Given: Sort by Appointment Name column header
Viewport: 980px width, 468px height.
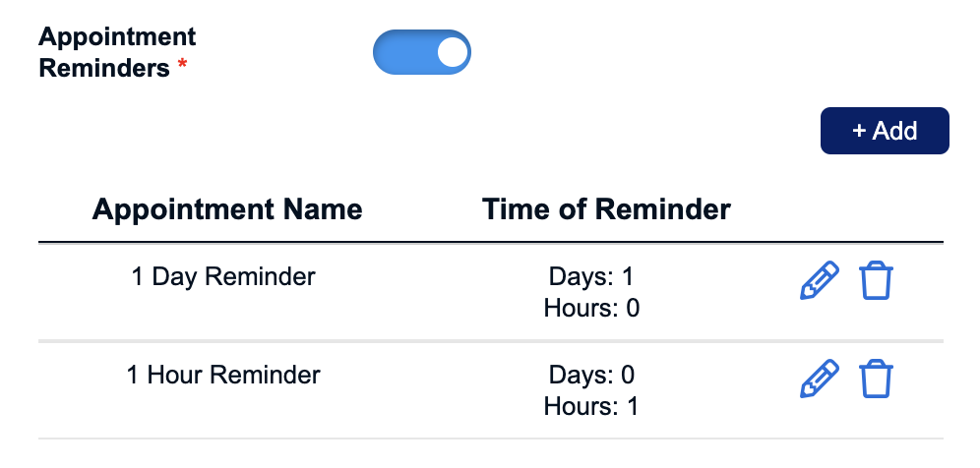Looking at the screenshot, I should coord(227,209).
